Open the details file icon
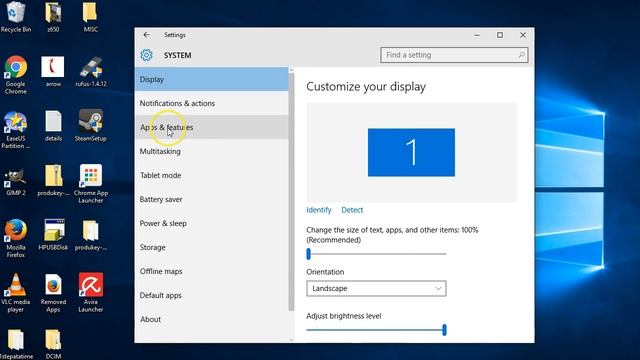The image size is (640, 360). [x=53, y=126]
